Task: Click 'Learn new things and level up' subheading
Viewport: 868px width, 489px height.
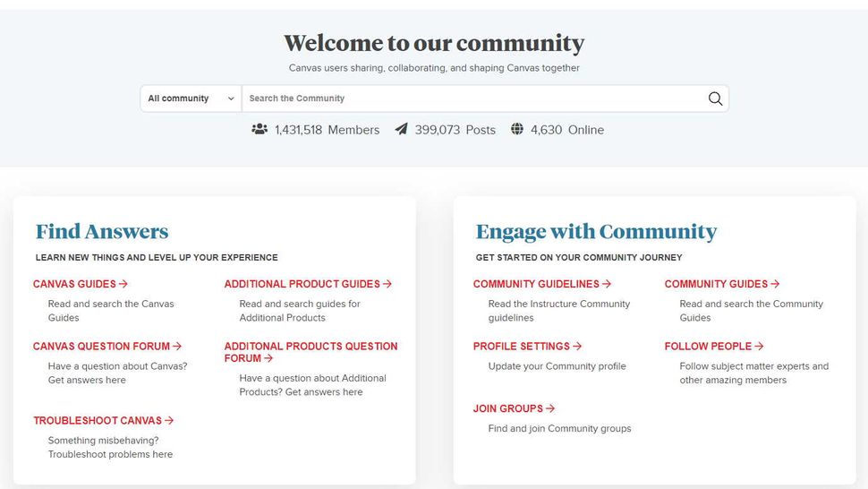Action: [x=157, y=258]
